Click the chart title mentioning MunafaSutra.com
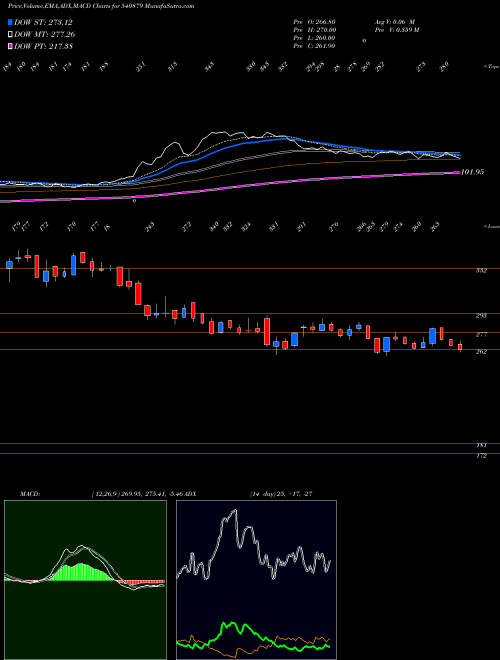The width and height of the screenshot is (500, 660). pyautogui.click(x=101, y=7)
